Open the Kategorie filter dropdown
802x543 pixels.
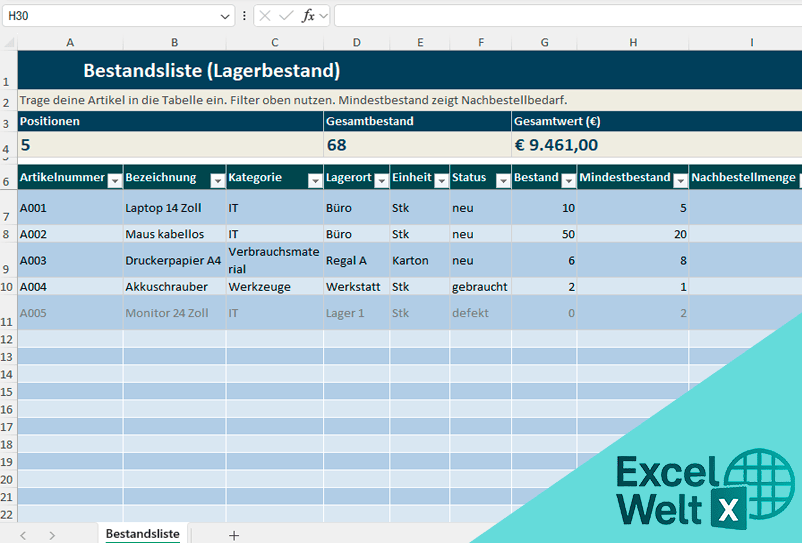(x=315, y=180)
